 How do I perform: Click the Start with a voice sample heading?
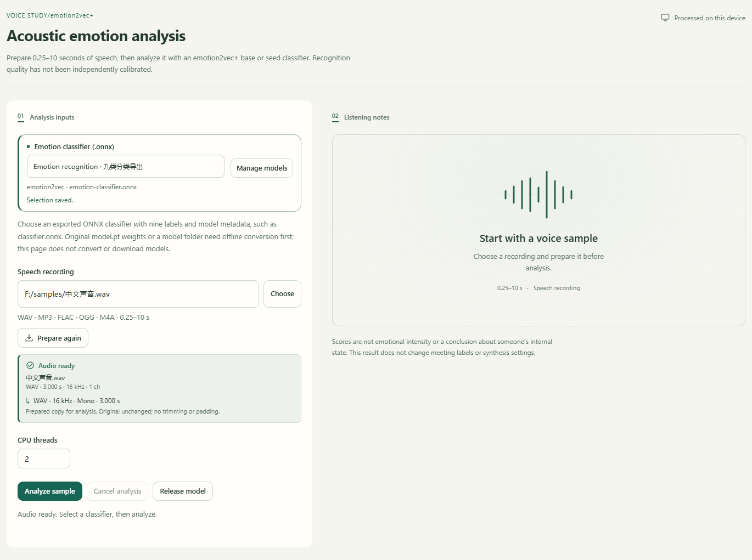[538, 238]
